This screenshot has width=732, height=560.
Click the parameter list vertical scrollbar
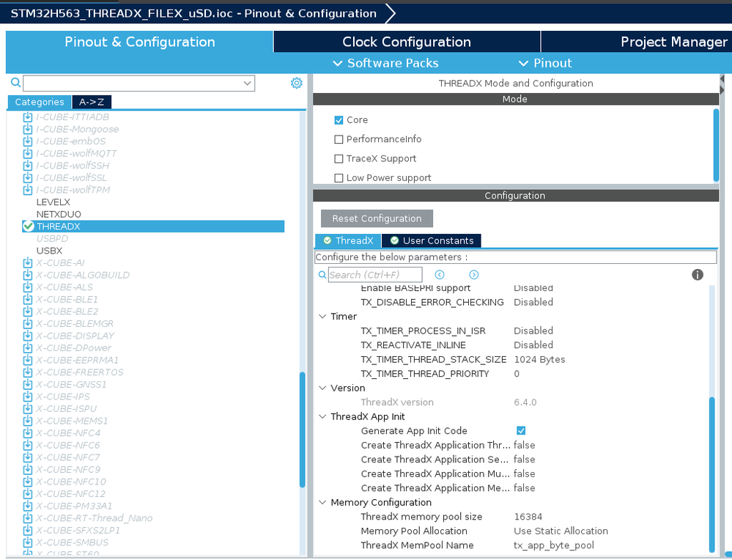pos(712,474)
